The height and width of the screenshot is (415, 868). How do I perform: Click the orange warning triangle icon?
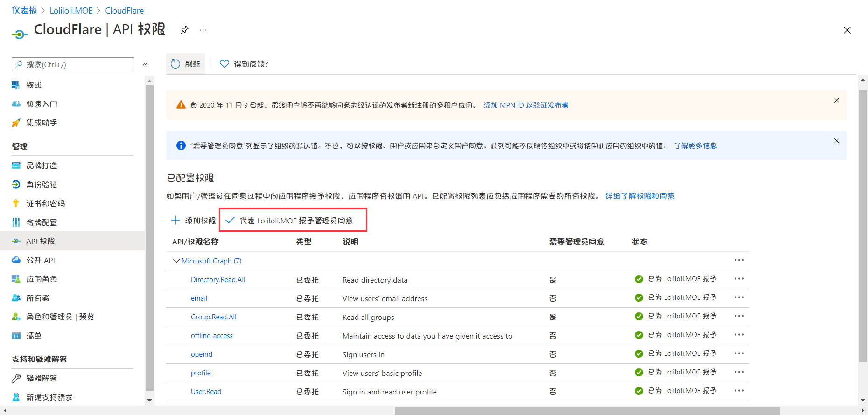point(181,105)
